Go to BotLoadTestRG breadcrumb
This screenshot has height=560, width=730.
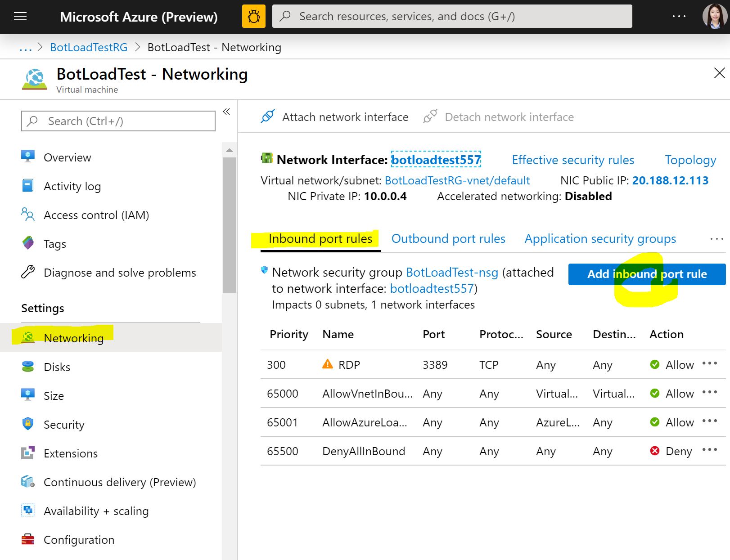click(x=89, y=48)
